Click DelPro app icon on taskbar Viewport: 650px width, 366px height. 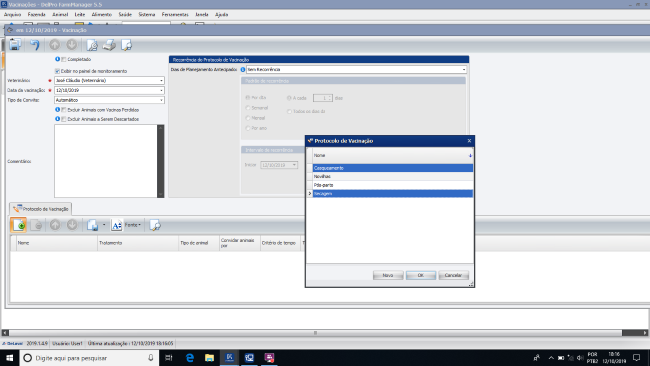[x=229, y=358]
